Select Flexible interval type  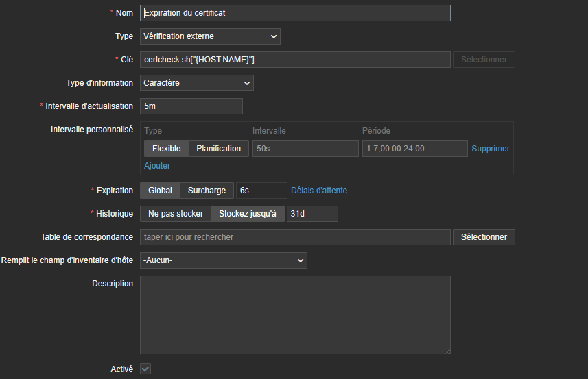point(166,149)
